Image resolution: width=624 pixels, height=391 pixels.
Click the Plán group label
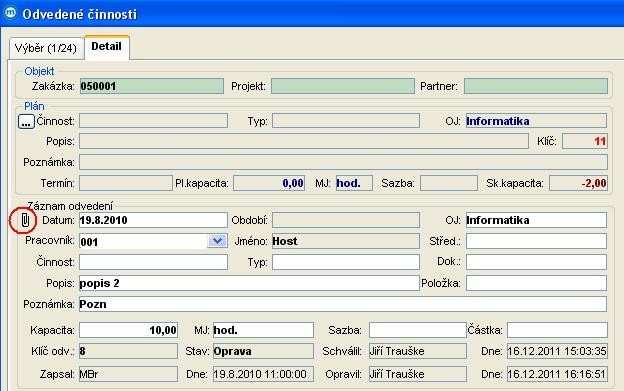[34, 106]
